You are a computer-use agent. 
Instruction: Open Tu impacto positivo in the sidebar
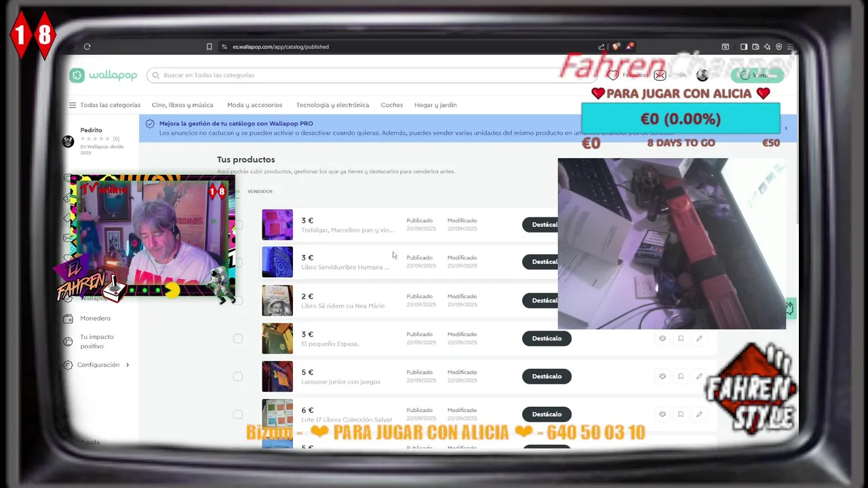97,342
